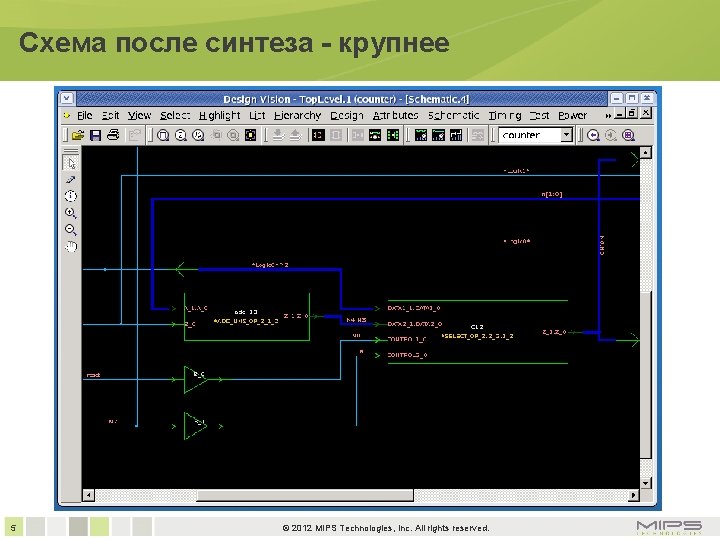Click the second round view icon in toolbar
The width and height of the screenshot is (720, 540).
(180, 135)
